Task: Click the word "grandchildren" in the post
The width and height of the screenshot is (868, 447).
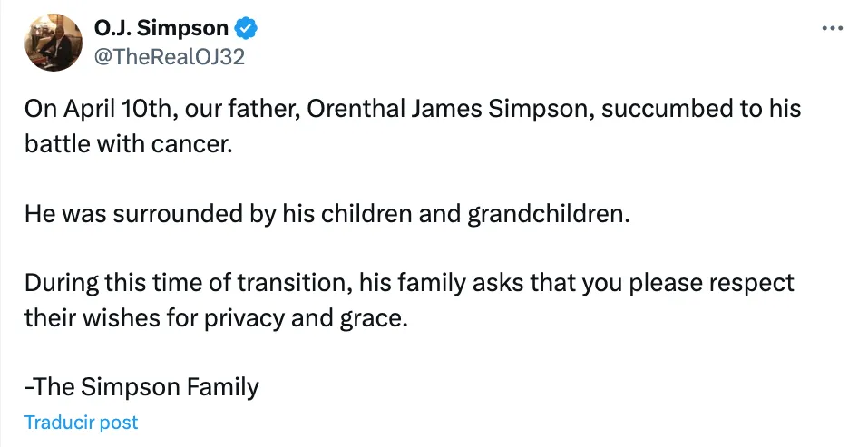Action: 546,215
